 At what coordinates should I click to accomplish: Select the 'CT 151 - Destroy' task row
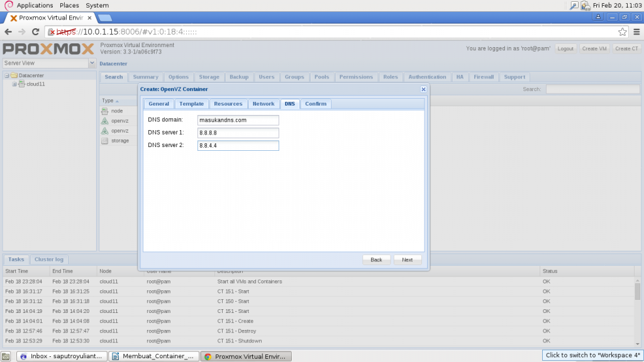coord(320,331)
